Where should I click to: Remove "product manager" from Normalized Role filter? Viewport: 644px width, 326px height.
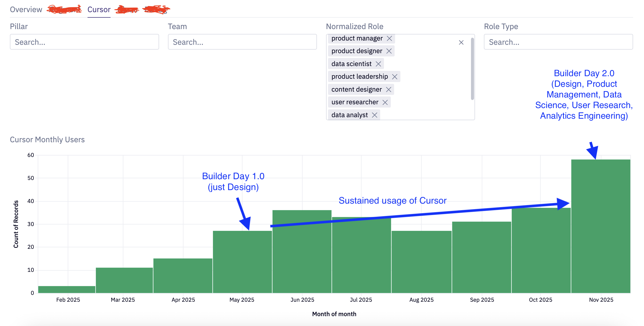click(x=390, y=38)
